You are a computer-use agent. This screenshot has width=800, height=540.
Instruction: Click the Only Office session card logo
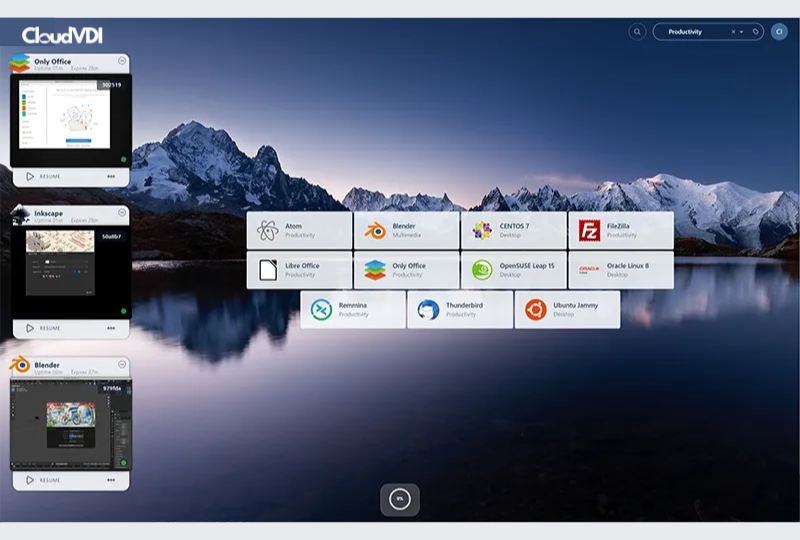point(19,63)
